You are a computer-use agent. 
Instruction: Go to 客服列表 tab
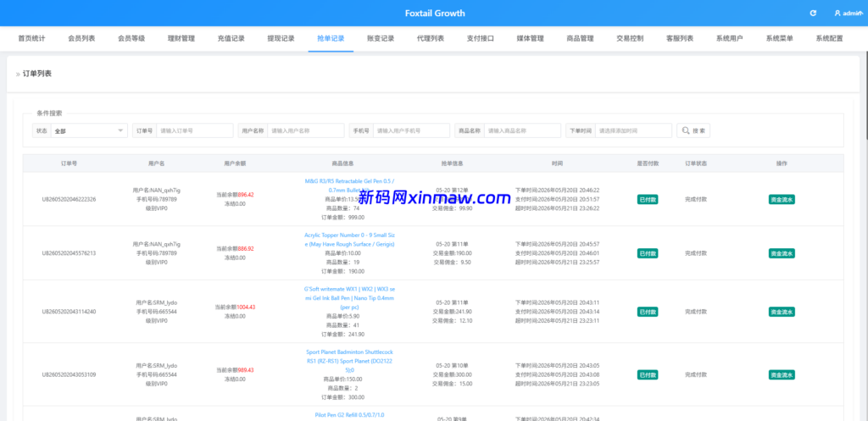tap(680, 39)
